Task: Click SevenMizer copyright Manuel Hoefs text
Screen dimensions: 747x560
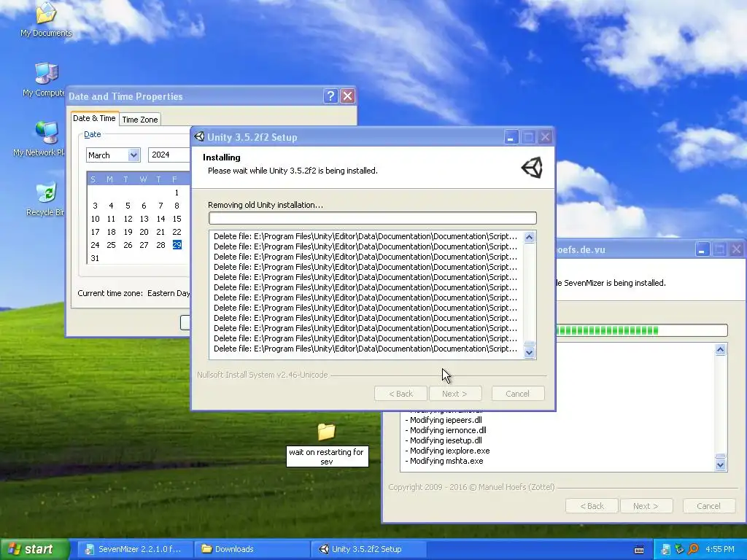Action: (x=472, y=487)
